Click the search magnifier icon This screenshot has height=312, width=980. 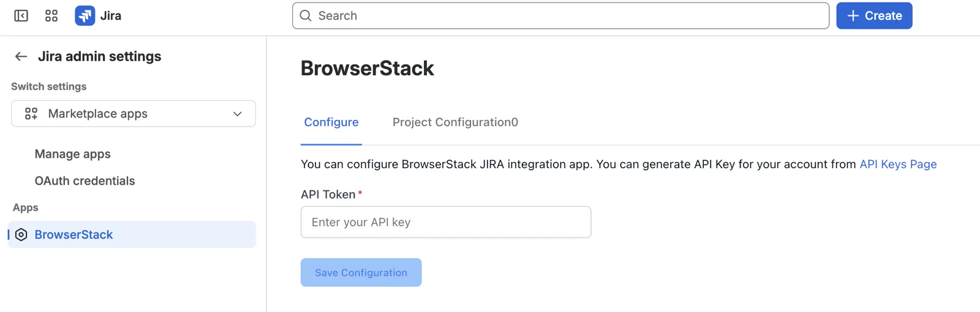pyautogui.click(x=306, y=16)
